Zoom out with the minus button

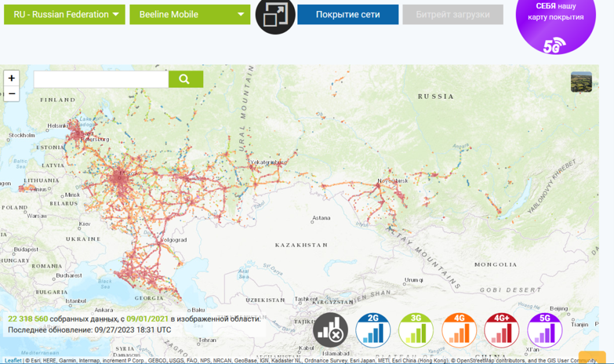click(x=12, y=94)
